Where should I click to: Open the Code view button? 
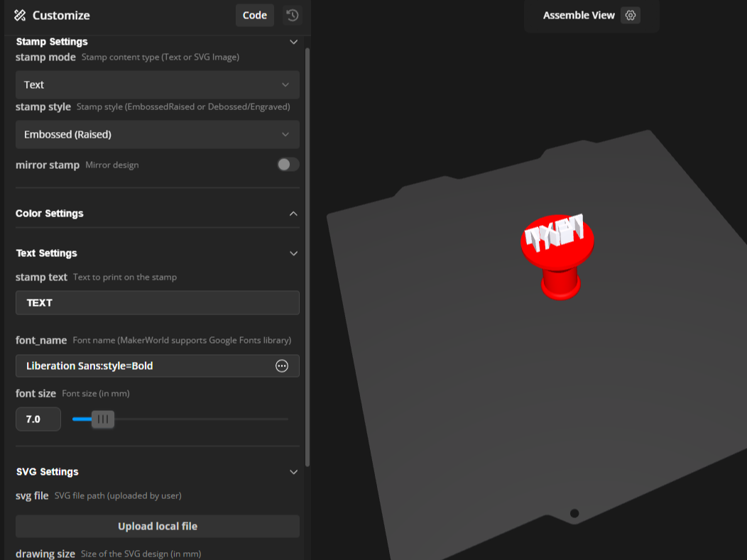tap(254, 15)
